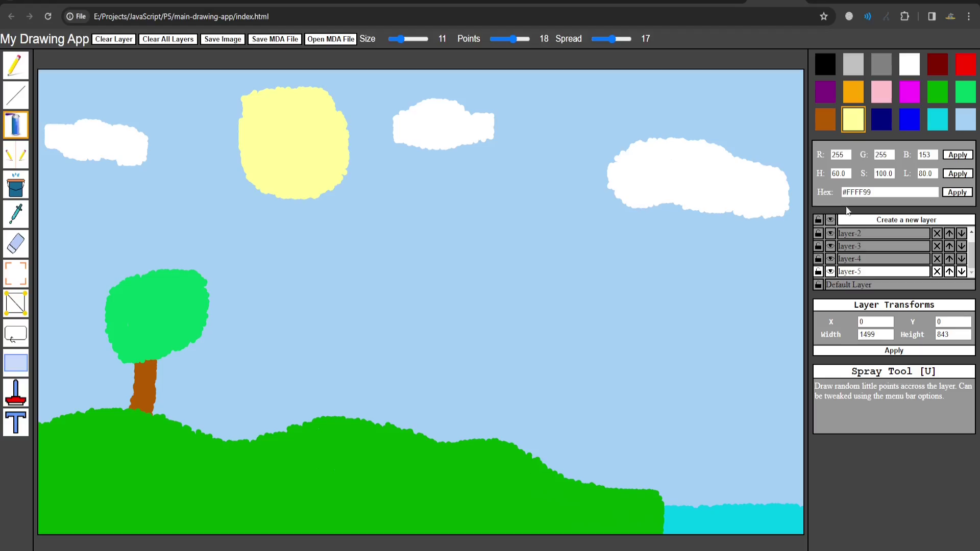980x551 pixels.
Task: Delete layer-3 with its X button
Action: (937, 246)
